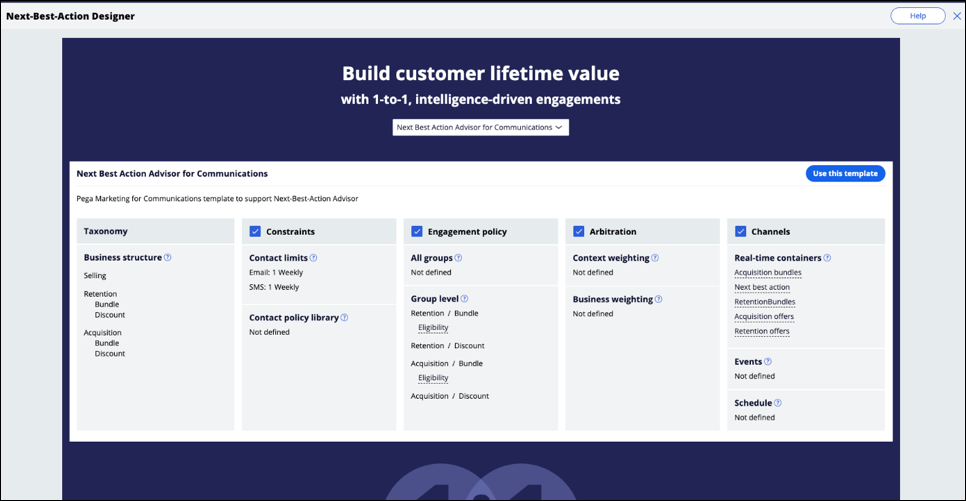
Task: Click help icon next to Group level
Action: point(464,299)
